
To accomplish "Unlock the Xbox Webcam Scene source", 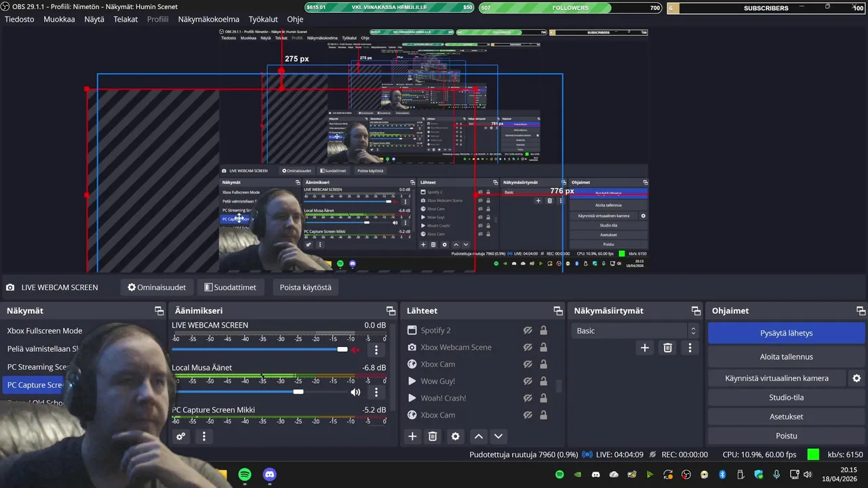I will (543, 347).
